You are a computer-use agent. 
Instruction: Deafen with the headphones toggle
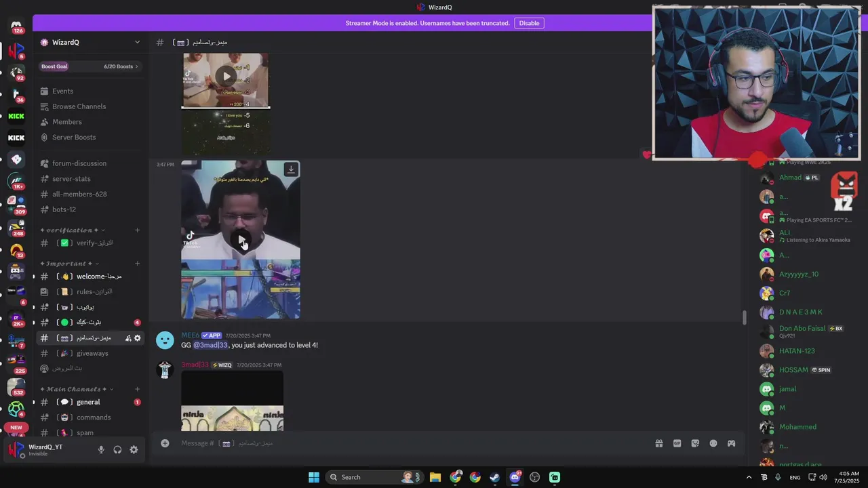click(117, 449)
